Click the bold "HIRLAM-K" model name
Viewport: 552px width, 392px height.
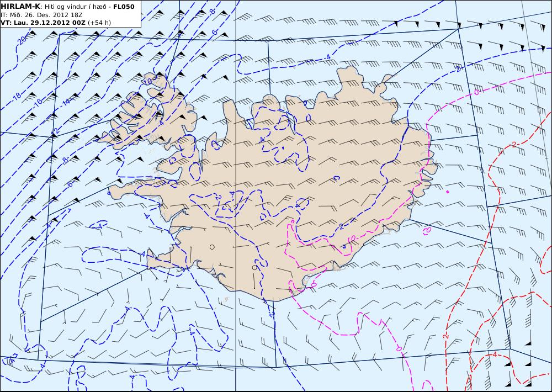coord(21,7)
